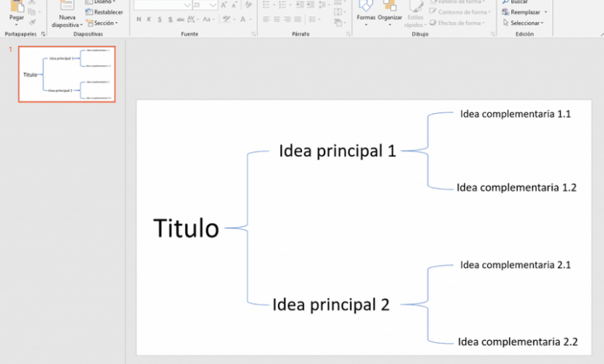Click the decrease font size icon
This screenshot has width=604, height=364.
(234, 5)
